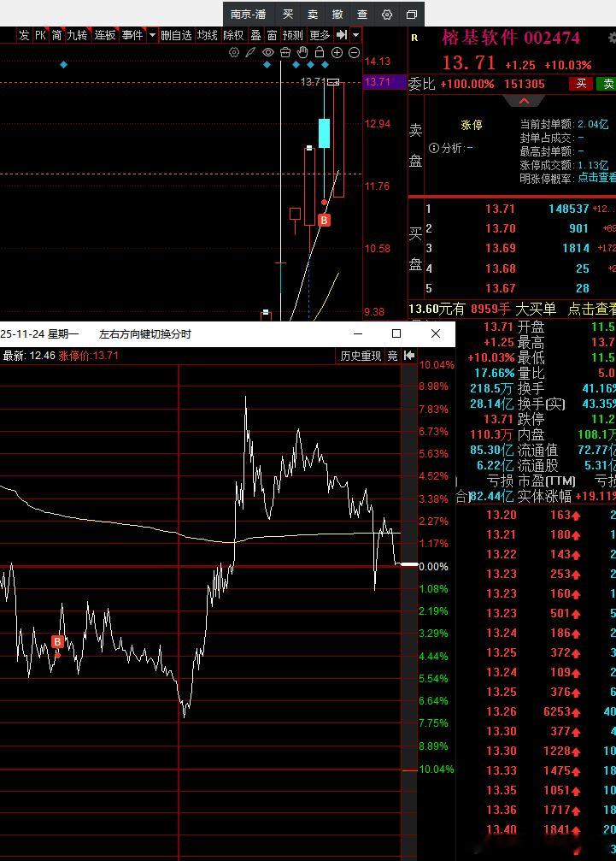The width and height of the screenshot is (616, 861).
Task: Open dropdown arrow next to 事件
Action: point(152,35)
